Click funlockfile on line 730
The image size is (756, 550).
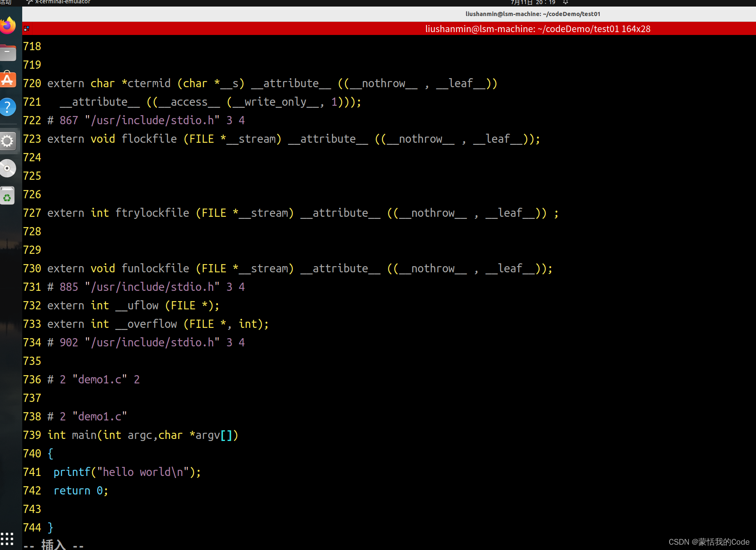tap(155, 269)
